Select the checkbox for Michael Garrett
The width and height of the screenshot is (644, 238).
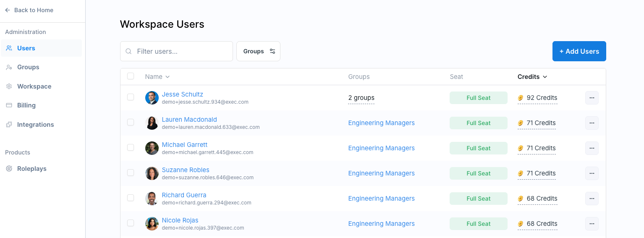[x=131, y=147]
